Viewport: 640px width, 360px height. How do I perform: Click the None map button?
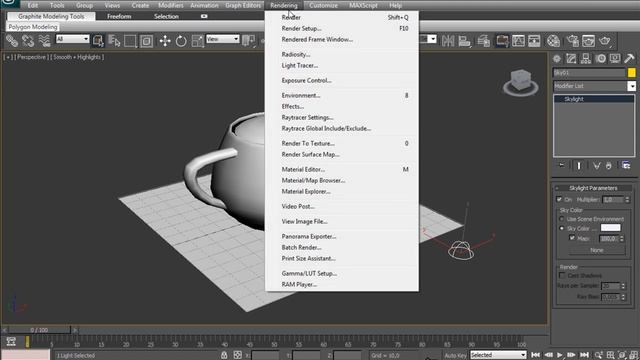[x=596, y=250]
